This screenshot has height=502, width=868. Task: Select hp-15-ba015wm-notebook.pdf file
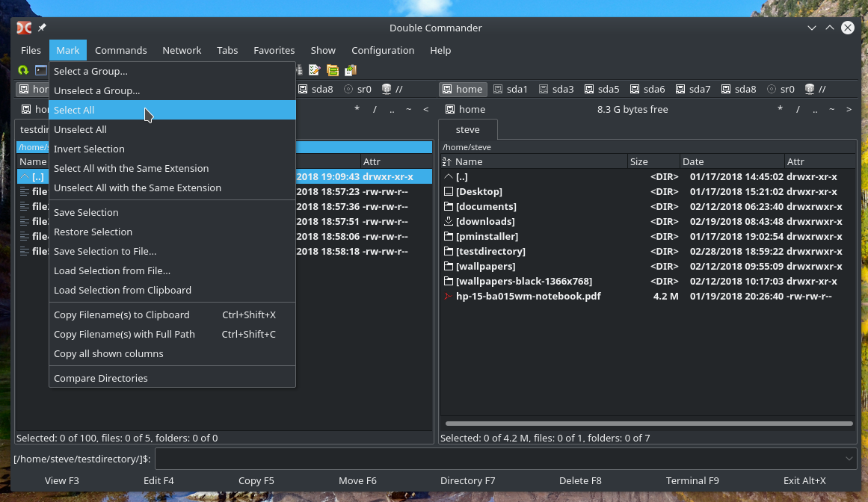[x=647, y=296]
